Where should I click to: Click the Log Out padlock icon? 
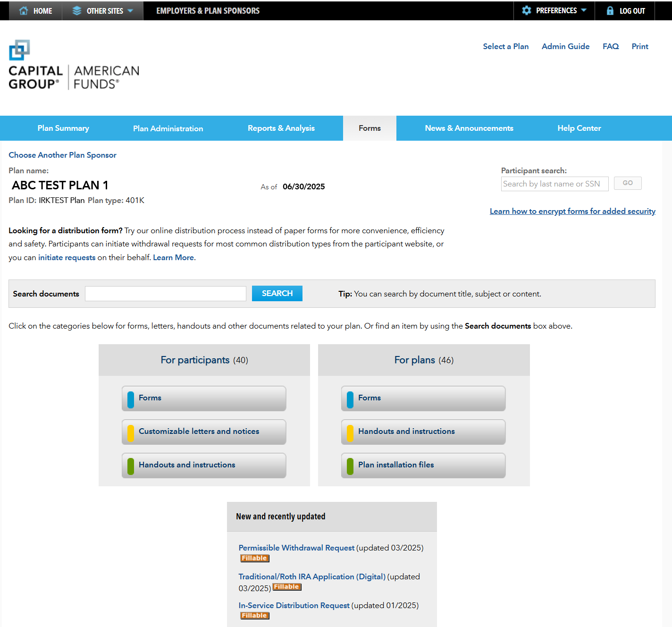click(611, 10)
